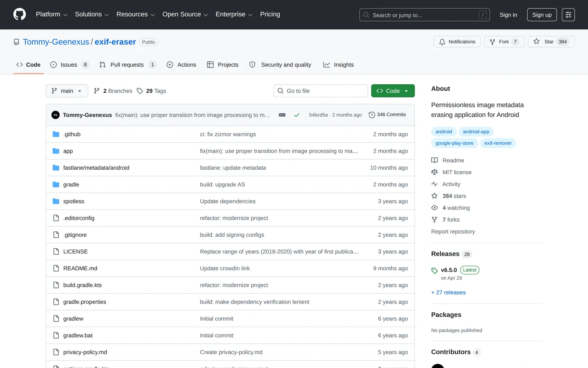
Task: Open the exif-eraser repository name link
Action: 115,42
